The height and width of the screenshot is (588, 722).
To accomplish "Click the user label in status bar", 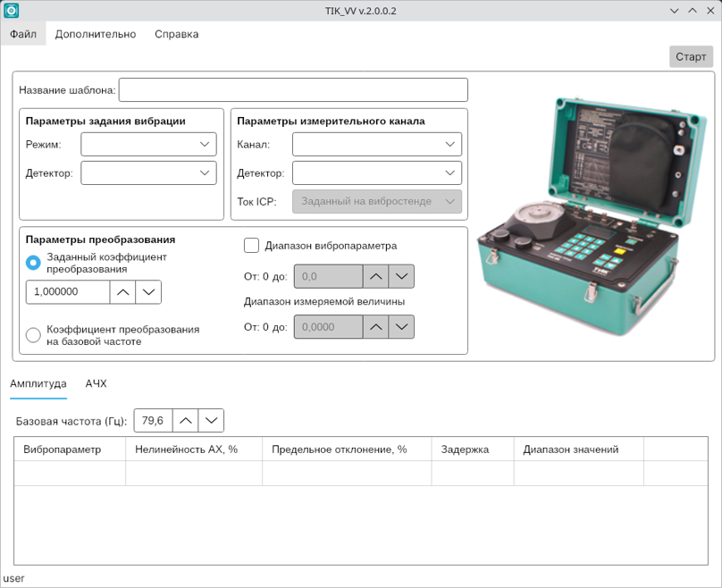I will (13, 578).
